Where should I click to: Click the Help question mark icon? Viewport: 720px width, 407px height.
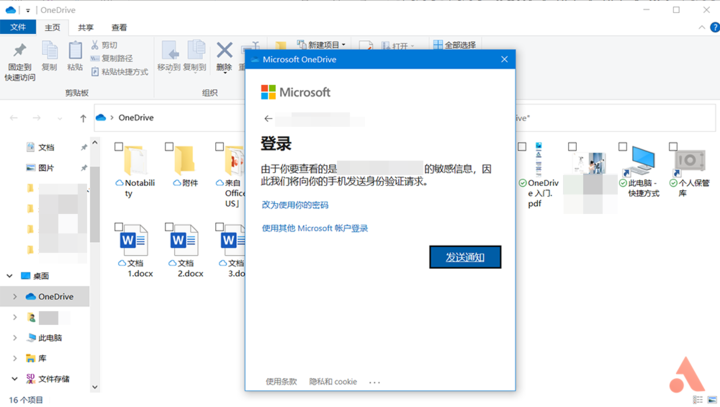(714, 28)
